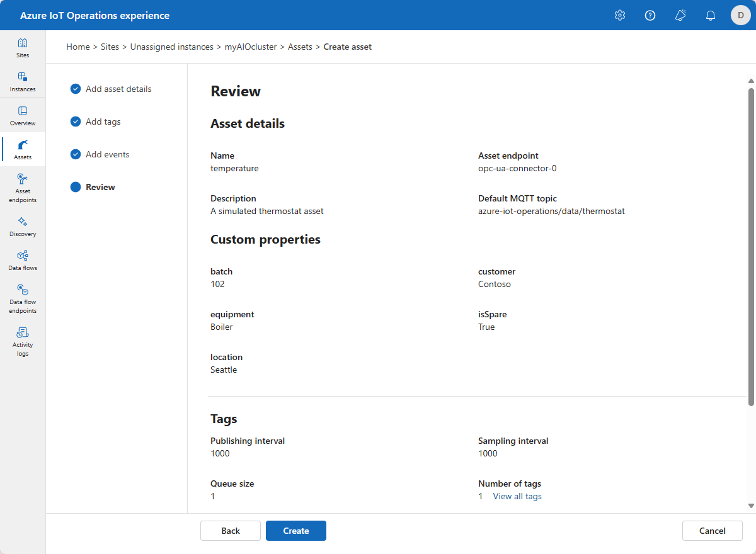Image resolution: width=756 pixels, height=554 pixels.
Task: Click the Tags section heading
Action: click(x=224, y=419)
